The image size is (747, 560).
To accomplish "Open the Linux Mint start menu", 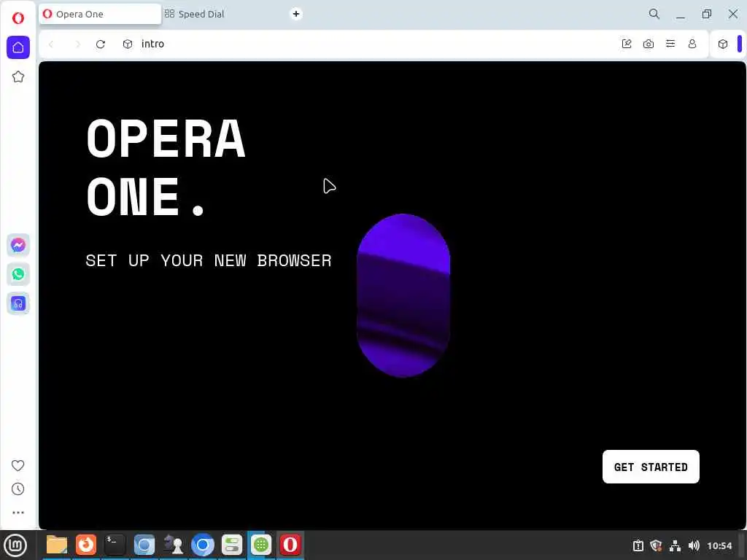I will [15, 545].
